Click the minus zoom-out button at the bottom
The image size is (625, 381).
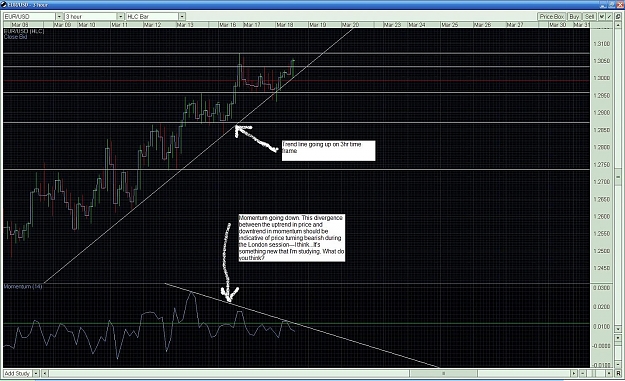coord(582,373)
